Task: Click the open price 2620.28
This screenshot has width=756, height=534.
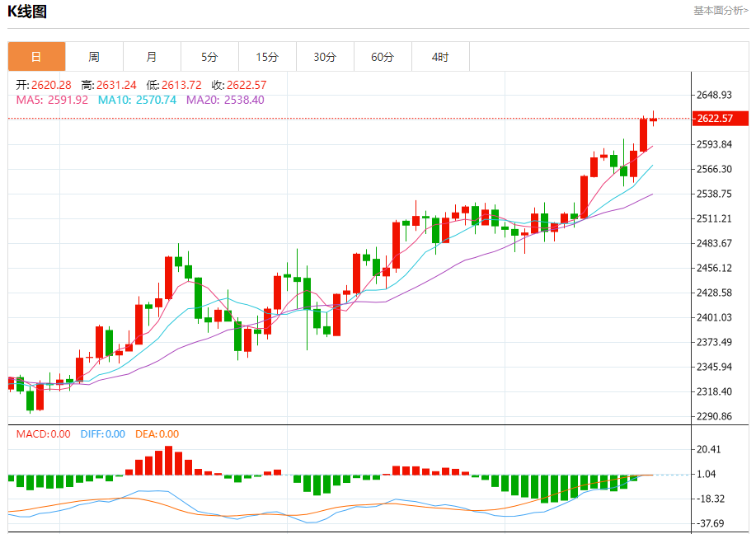Action: click(51, 86)
